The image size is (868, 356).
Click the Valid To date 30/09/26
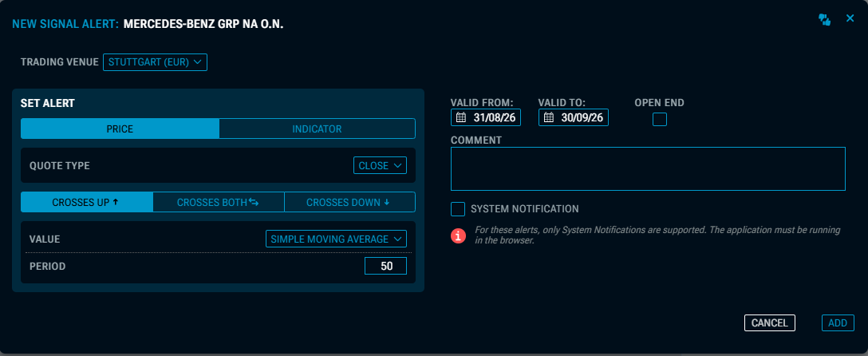pos(582,117)
